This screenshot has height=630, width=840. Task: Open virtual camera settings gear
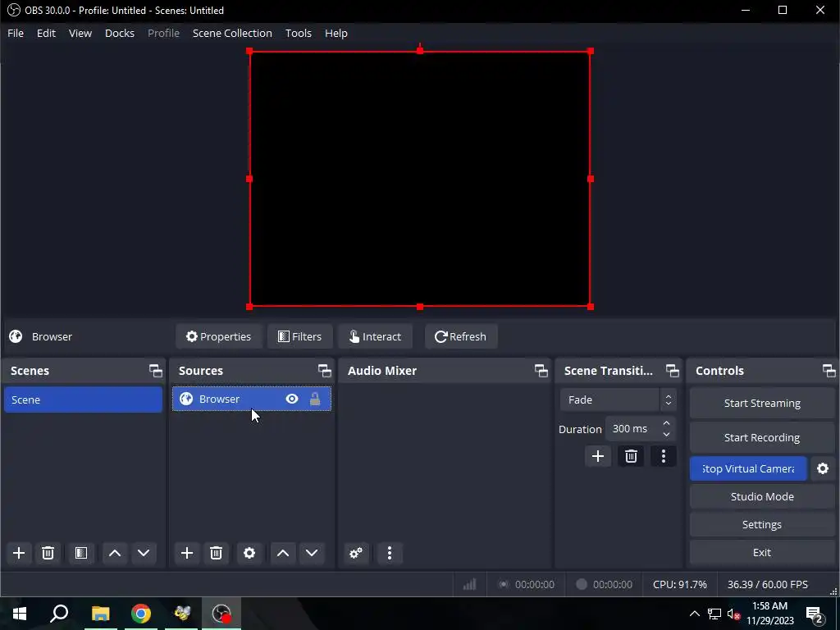click(823, 468)
